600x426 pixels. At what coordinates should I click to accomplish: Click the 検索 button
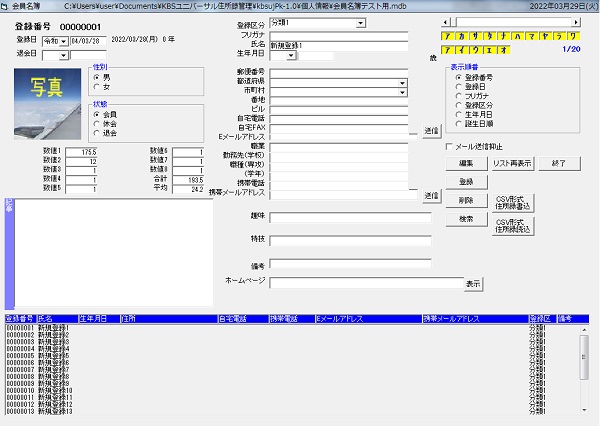click(x=466, y=218)
